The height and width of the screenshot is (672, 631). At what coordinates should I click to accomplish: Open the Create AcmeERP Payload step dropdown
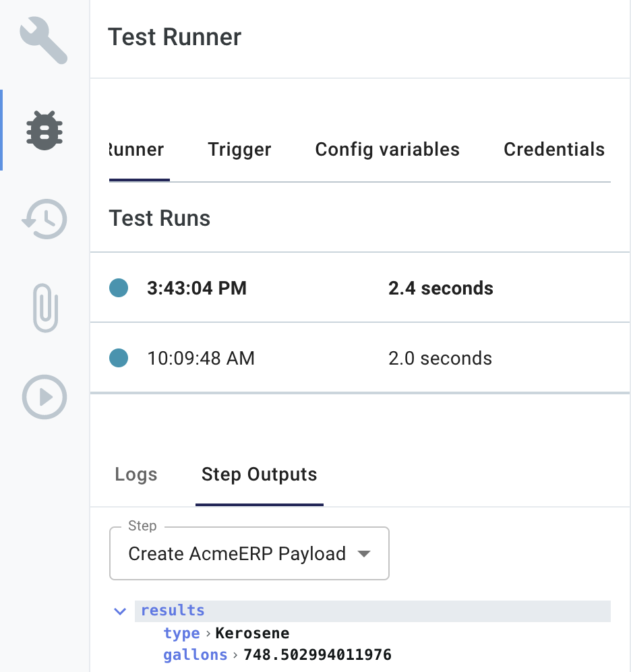coord(249,553)
